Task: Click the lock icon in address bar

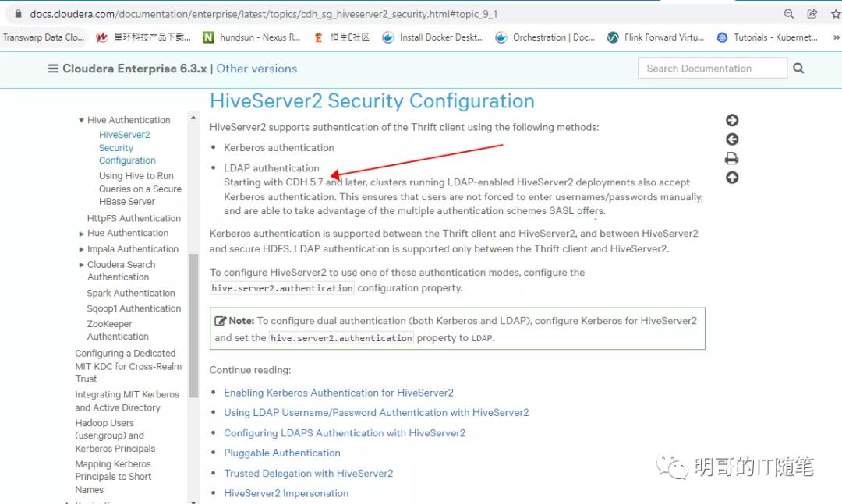Action: coord(18,14)
